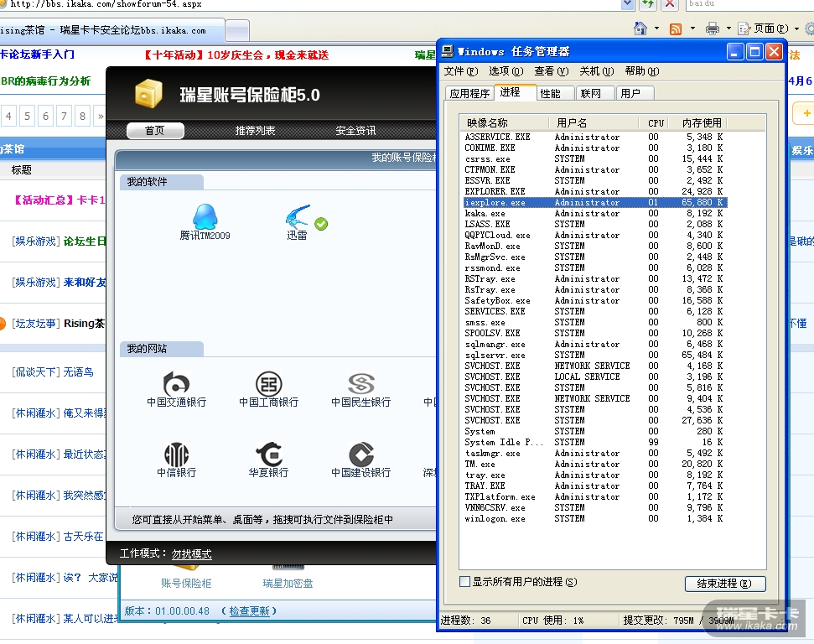Select the QQPYCloud.exe process row
This screenshot has width=814, height=644.
[x=595, y=236]
